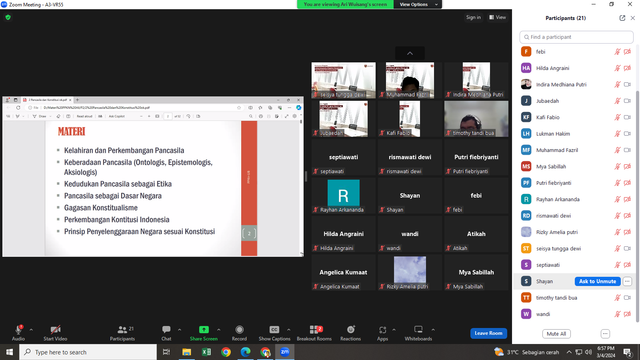Open more options next to Mute All
The width and height of the screenshot is (640, 360).
click(x=605, y=334)
